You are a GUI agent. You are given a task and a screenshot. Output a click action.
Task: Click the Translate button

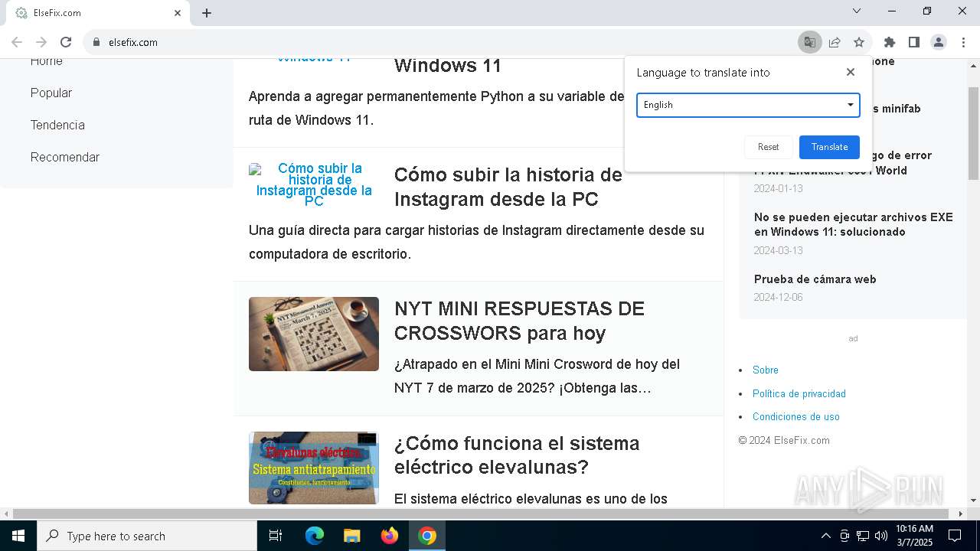tap(829, 147)
